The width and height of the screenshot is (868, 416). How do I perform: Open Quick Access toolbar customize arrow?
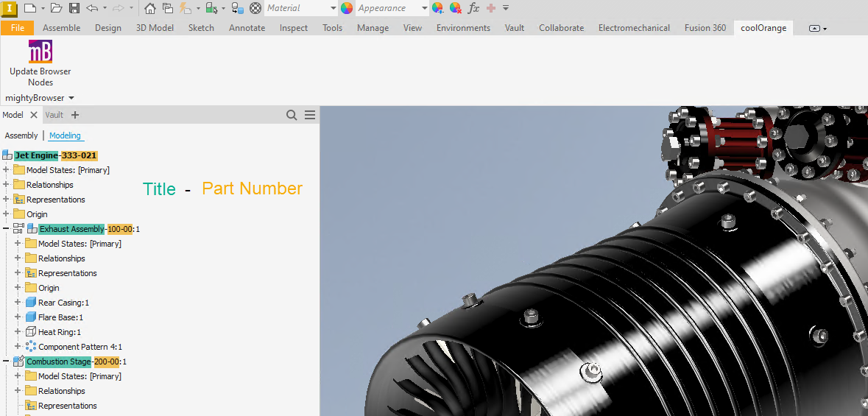[x=505, y=8]
